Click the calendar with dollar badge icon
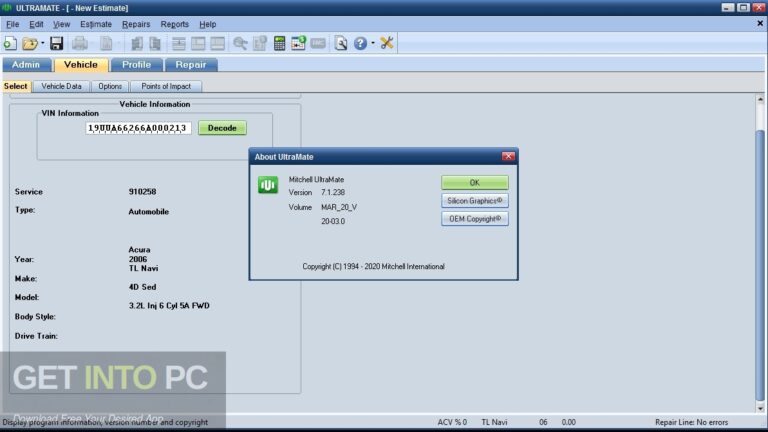Viewport: 768px width, 432px height. (298, 43)
